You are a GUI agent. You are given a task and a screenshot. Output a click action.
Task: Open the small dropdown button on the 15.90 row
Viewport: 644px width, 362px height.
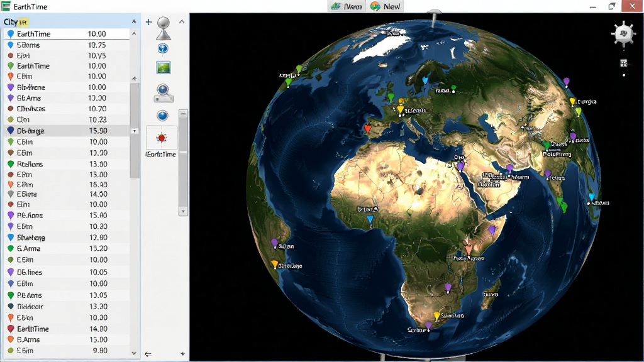tap(135, 131)
